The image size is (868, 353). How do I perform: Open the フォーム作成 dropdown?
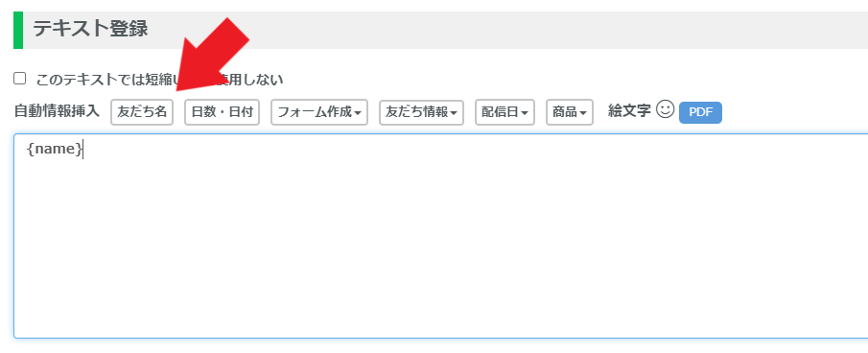[319, 112]
